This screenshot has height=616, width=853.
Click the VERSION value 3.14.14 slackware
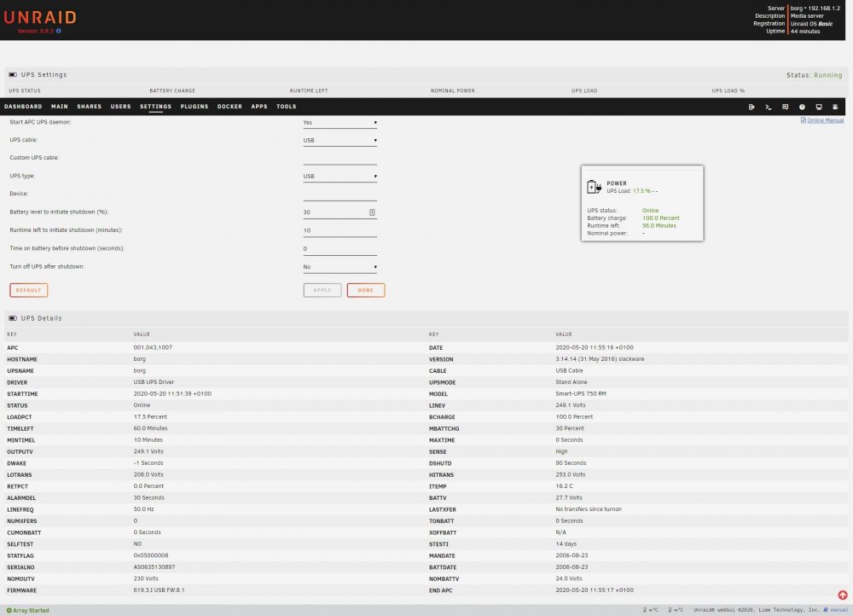pos(600,359)
